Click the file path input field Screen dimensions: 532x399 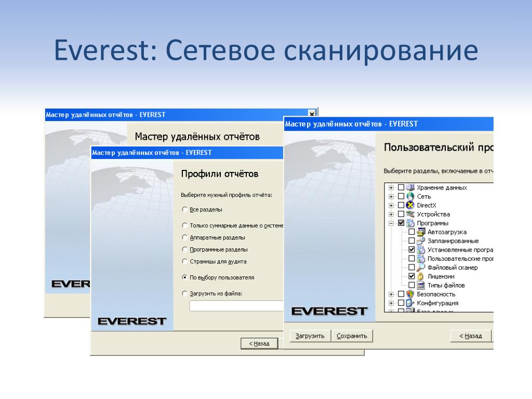coord(236,305)
